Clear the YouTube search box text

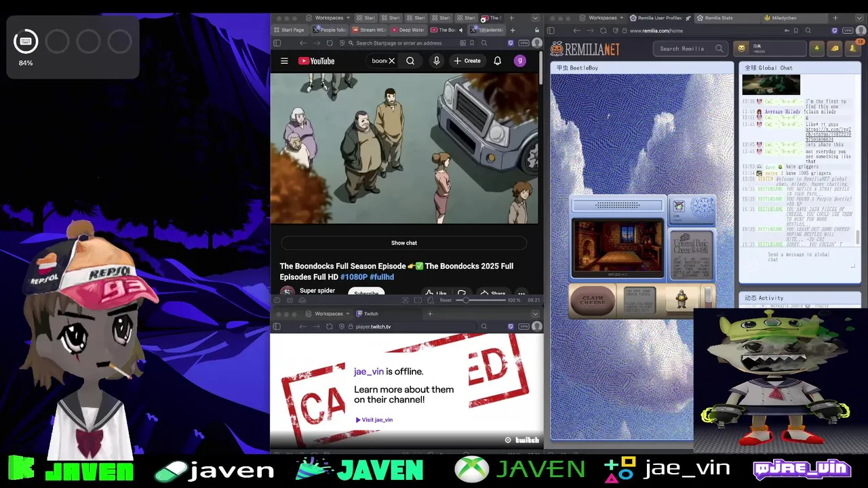tap(391, 61)
